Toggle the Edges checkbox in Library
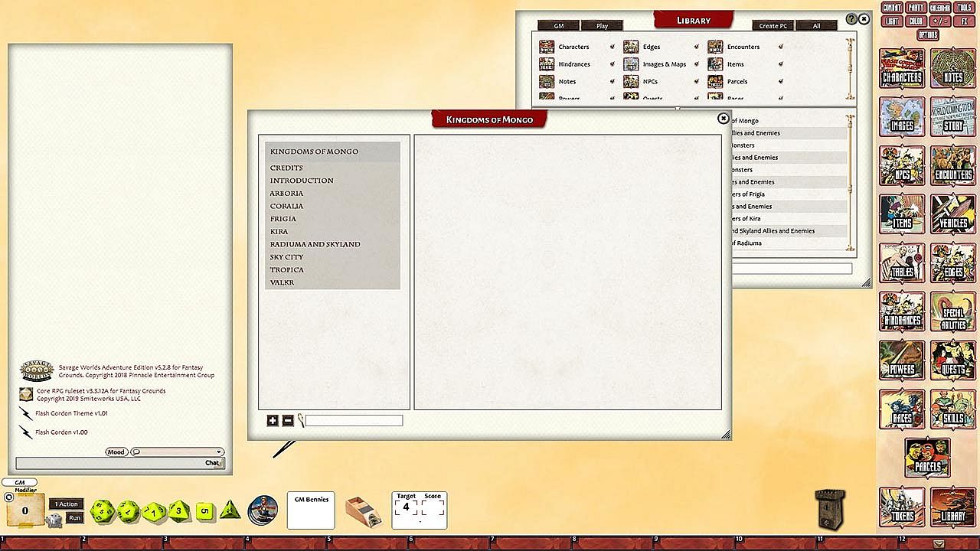Image resolution: width=980 pixels, height=551 pixels. pos(696,47)
